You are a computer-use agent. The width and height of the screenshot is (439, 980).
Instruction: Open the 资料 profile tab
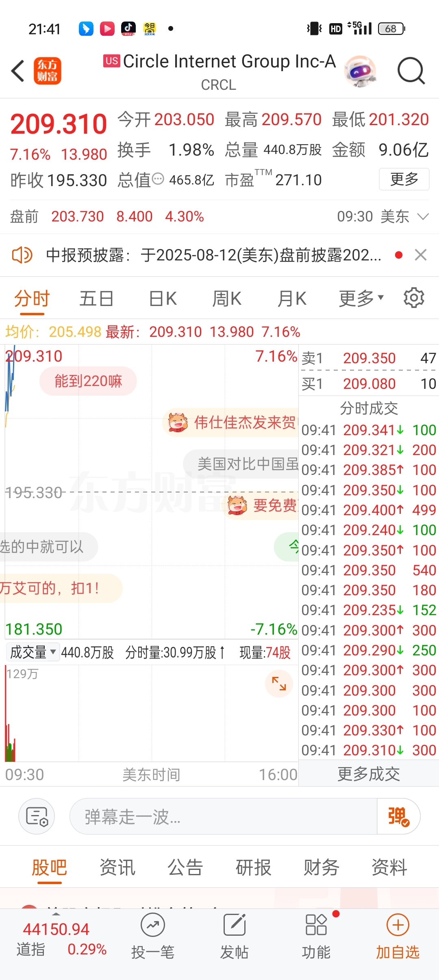click(389, 867)
